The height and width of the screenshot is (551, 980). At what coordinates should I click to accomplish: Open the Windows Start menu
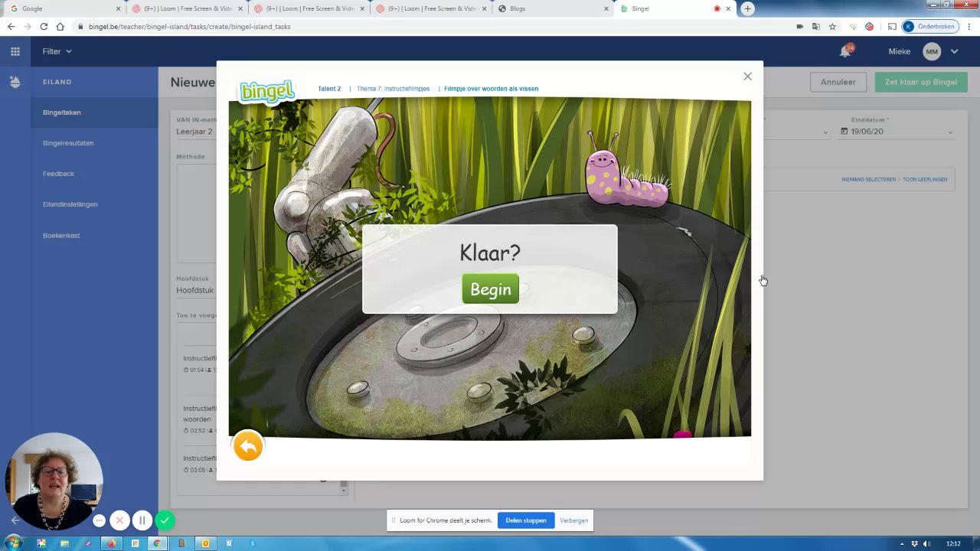coord(14,543)
